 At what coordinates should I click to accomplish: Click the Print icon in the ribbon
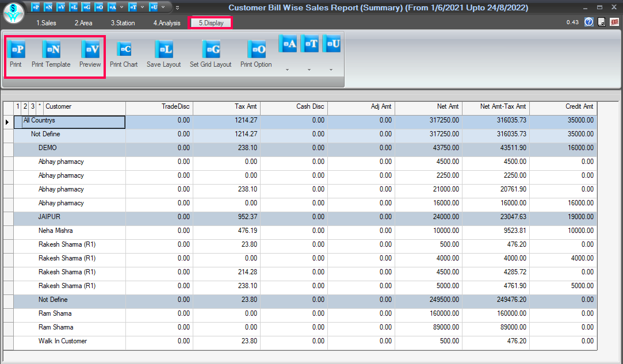[16, 53]
